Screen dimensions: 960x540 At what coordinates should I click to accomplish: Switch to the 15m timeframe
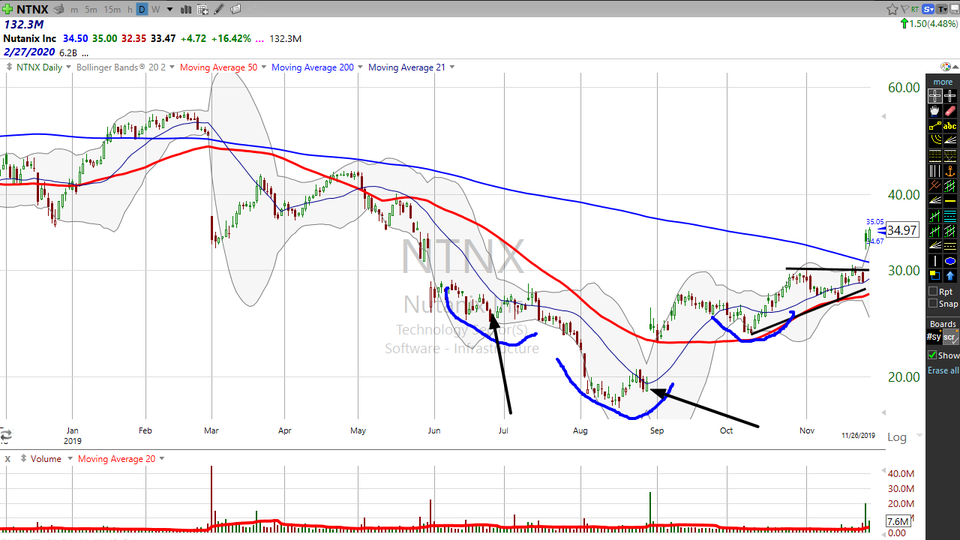tap(112, 9)
